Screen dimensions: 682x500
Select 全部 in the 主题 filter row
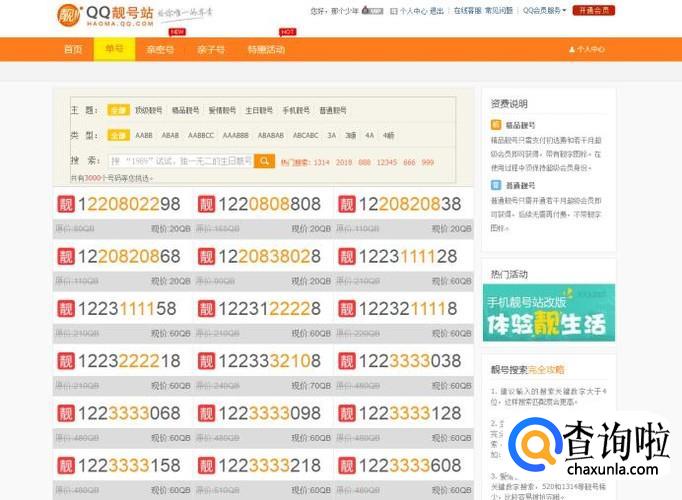point(118,110)
